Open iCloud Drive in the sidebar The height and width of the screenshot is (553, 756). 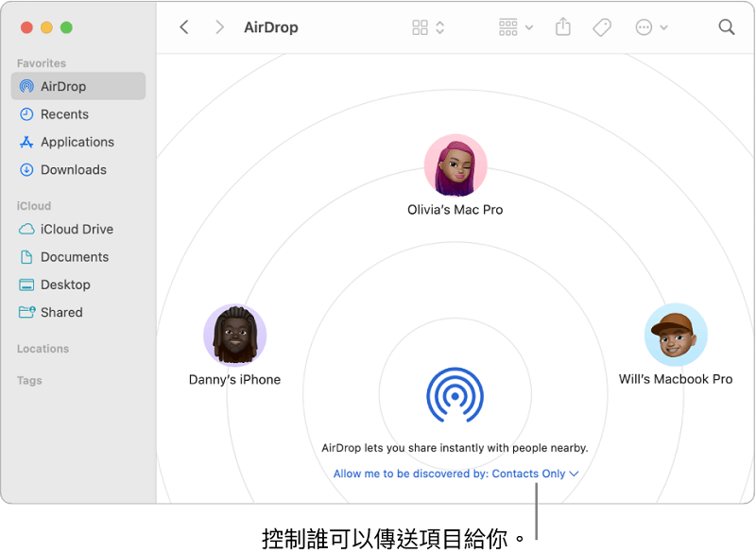pos(78,229)
